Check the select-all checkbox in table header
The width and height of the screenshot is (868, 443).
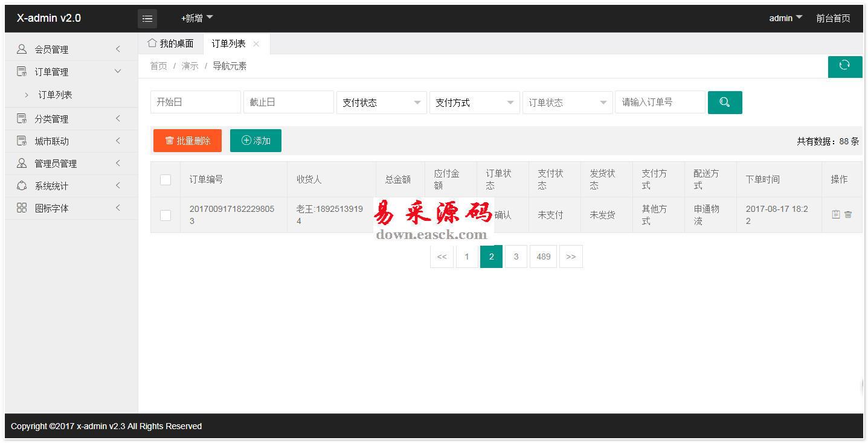(x=166, y=179)
